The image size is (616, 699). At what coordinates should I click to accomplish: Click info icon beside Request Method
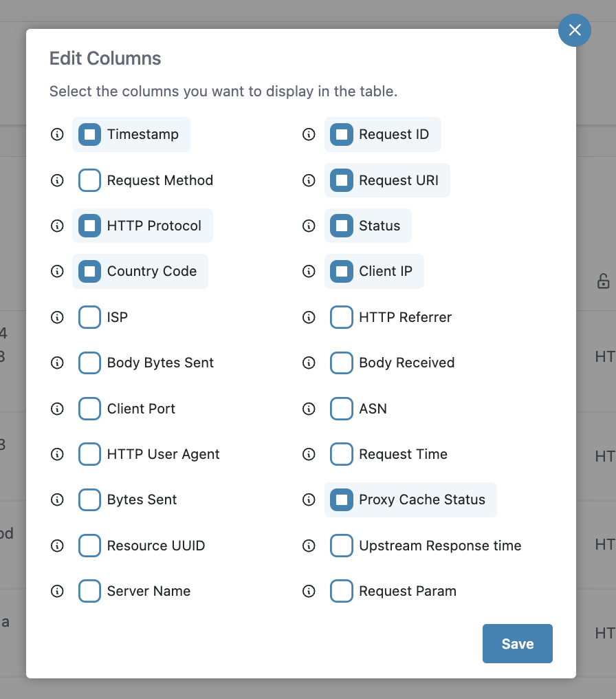pyautogui.click(x=57, y=180)
